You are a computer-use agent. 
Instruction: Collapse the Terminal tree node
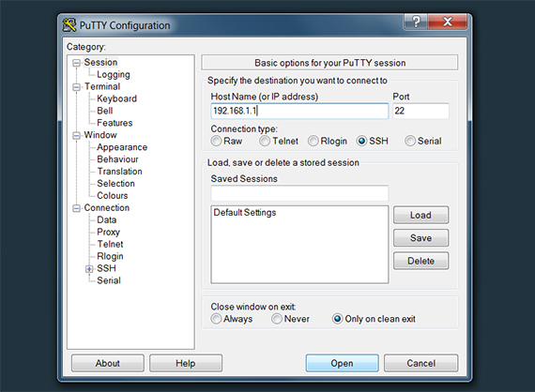click(76, 87)
